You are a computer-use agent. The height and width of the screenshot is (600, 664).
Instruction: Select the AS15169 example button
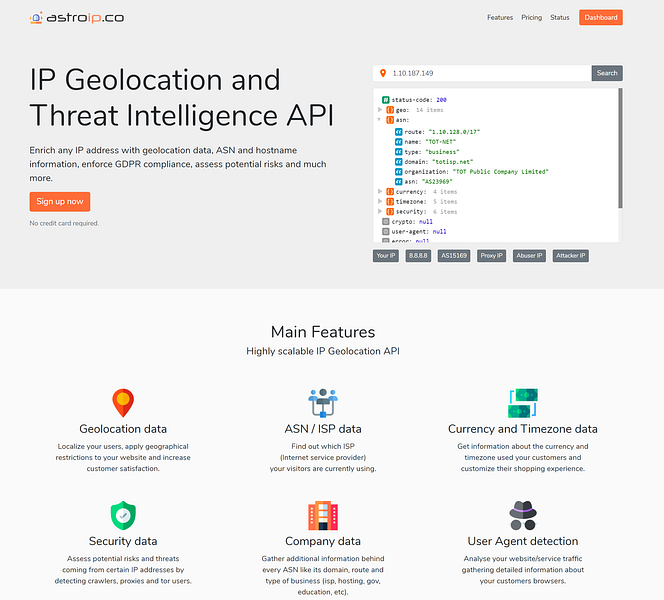[x=454, y=256]
